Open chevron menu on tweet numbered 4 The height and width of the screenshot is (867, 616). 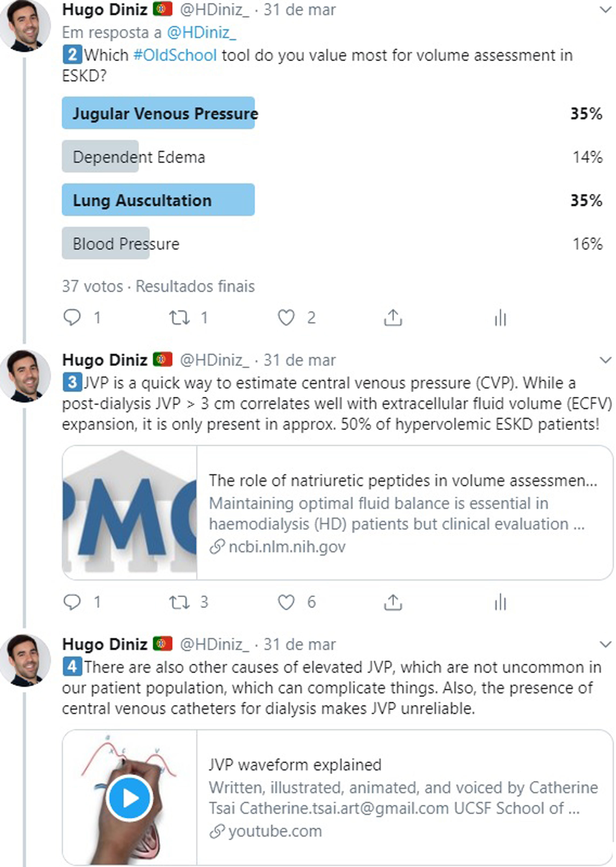click(x=605, y=644)
